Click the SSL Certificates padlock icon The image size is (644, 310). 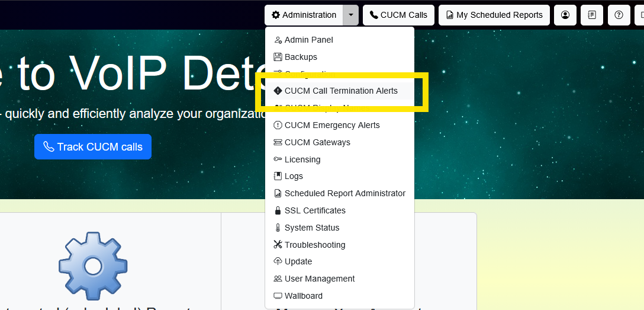[x=278, y=210]
